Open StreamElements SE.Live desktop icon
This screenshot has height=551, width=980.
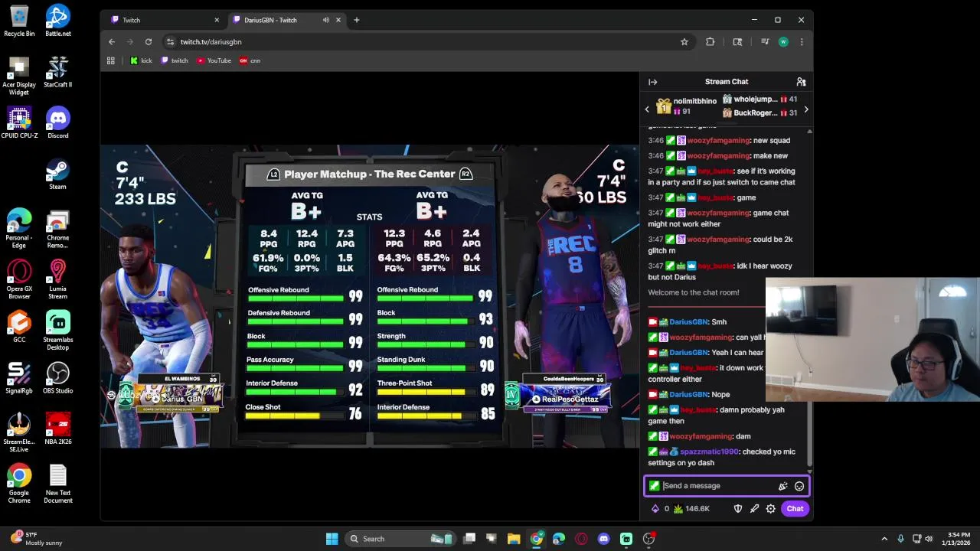point(19,433)
